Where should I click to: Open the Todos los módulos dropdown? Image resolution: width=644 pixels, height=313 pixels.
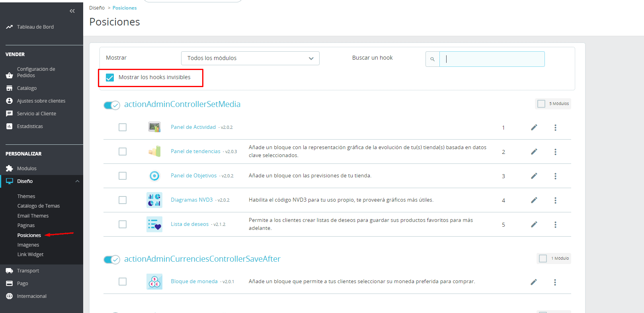coord(250,58)
